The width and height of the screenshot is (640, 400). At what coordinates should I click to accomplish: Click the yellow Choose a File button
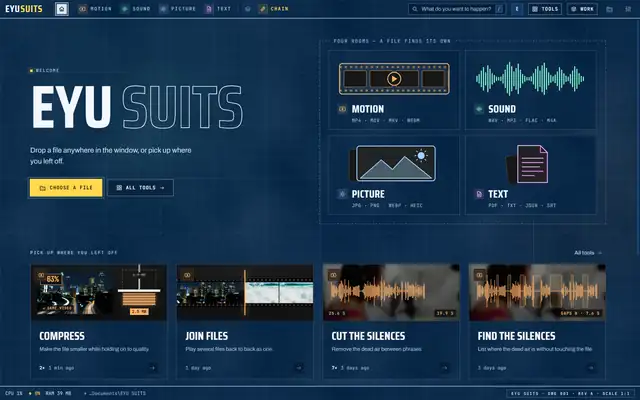66,188
